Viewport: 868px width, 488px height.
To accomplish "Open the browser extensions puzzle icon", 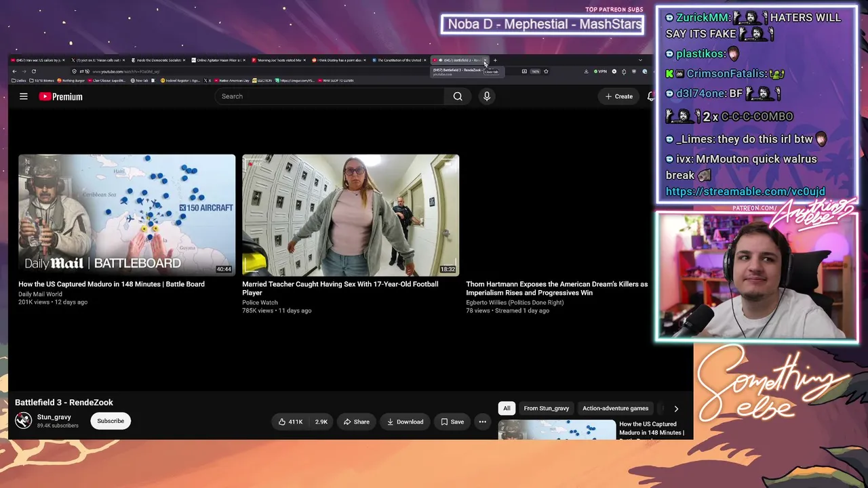I will (x=624, y=71).
